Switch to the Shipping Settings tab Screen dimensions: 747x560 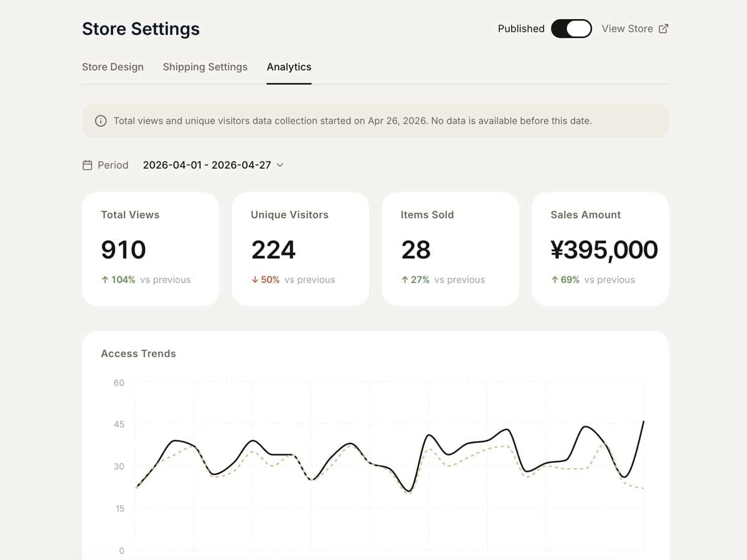205,67
